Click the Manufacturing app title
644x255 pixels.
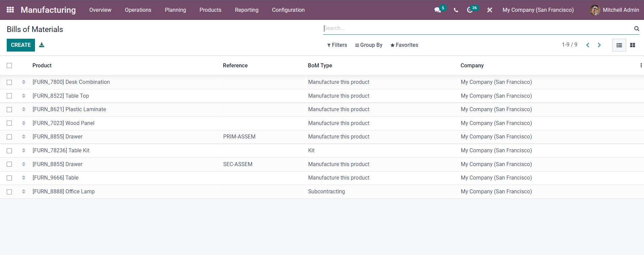click(48, 10)
